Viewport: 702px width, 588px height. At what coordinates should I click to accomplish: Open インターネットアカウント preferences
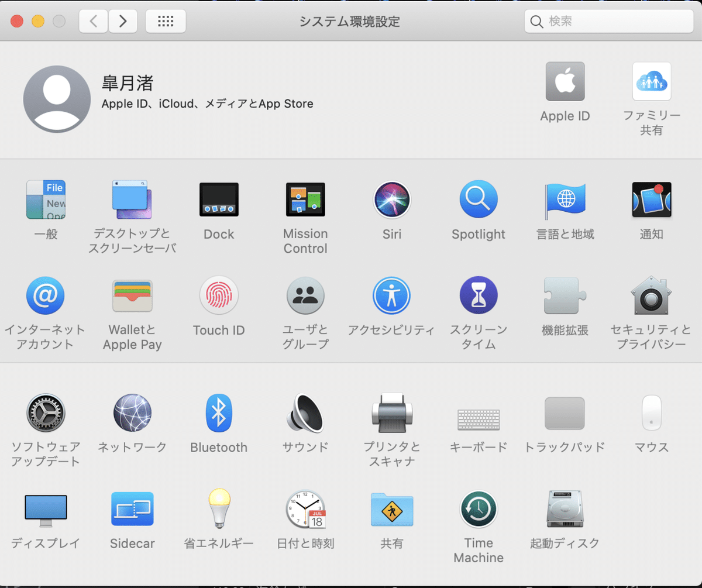point(46,295)
